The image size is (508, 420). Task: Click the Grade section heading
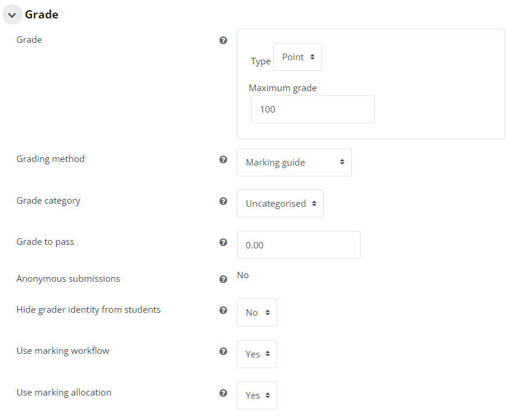pyautogui.click(x=42, y=14)
